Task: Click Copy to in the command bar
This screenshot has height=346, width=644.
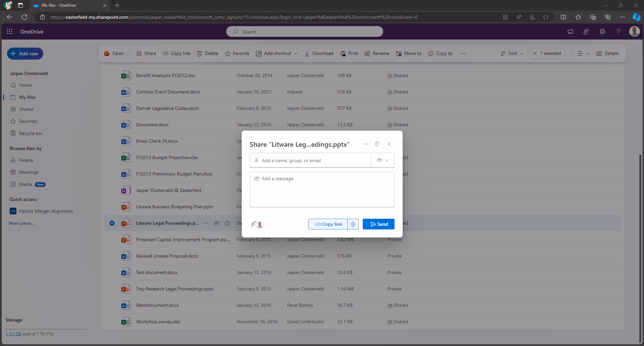Action: pos(441,54)
